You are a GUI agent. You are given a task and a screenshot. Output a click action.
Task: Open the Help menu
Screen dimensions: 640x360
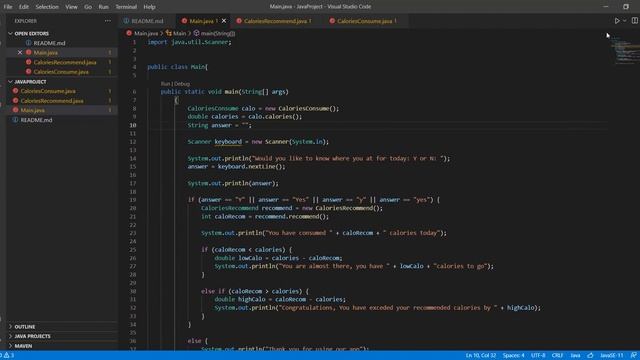point(149,7)
